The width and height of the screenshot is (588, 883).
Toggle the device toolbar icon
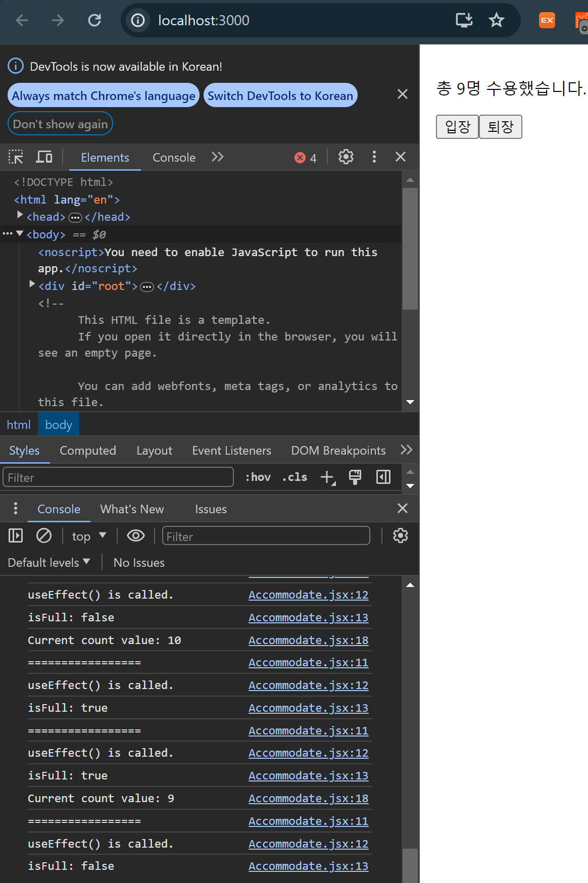44,157
